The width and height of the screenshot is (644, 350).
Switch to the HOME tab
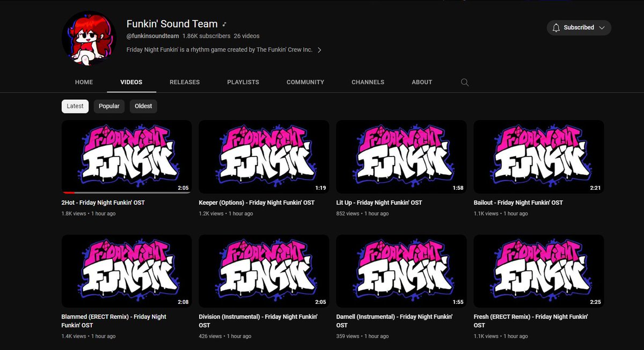84,82
